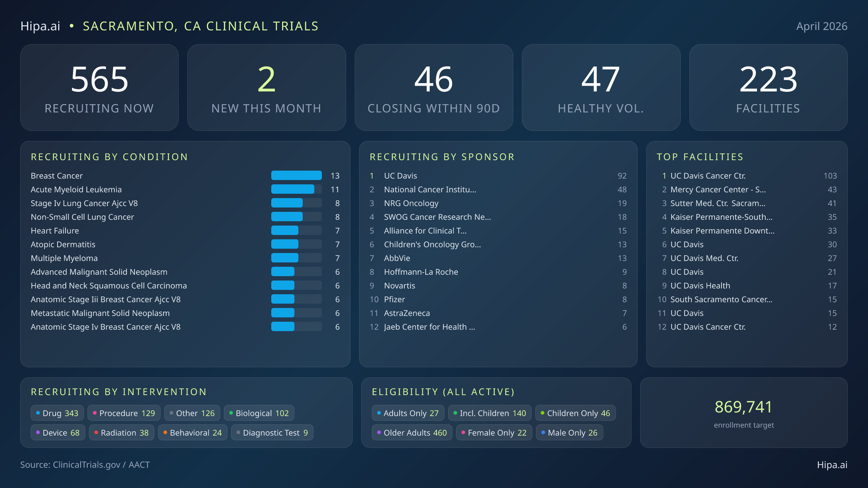Image resolution: width=868 pixels, height=488 pixels.
Task: Click the 223 Facilities card
Action: click(x=768, y=87)
